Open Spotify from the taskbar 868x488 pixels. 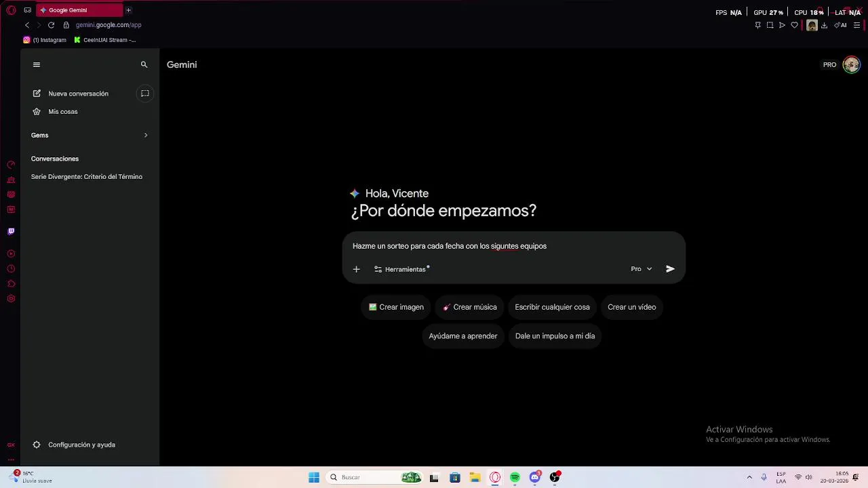(515, 477)
